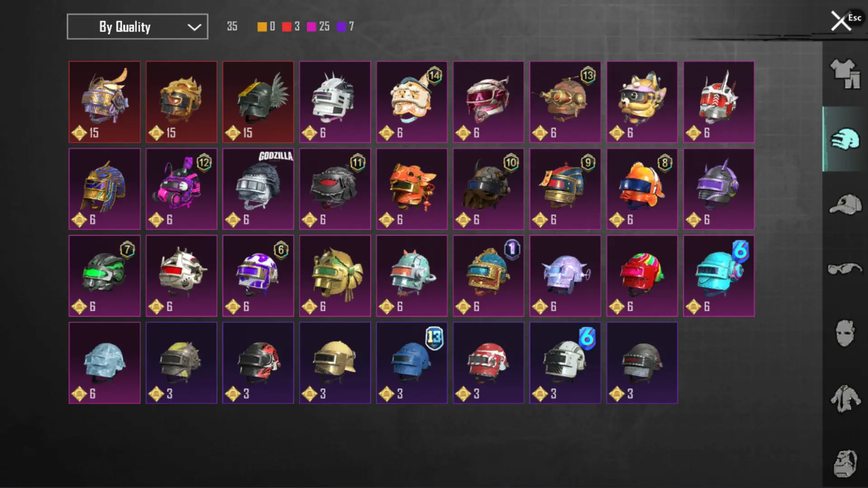
Task: Expand the By Quality sort dropdown
Action: 137,27
